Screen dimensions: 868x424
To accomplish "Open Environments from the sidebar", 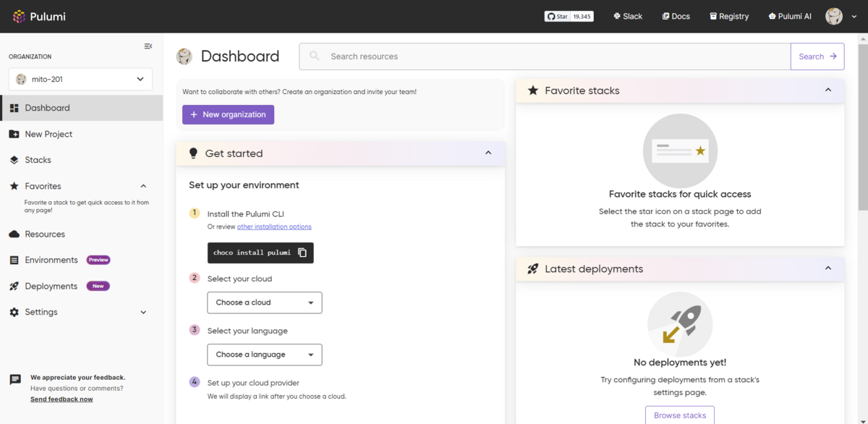I will click(81, 260).
